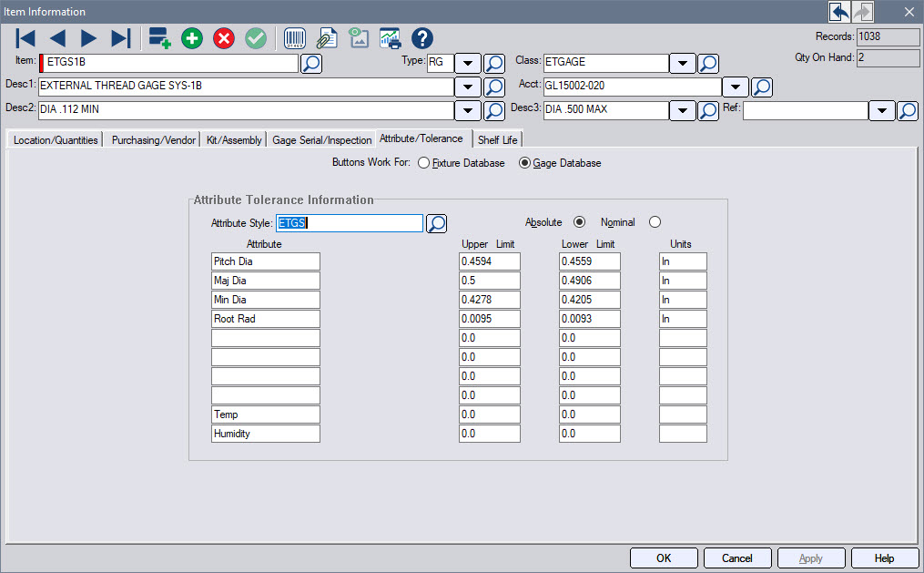Delete the record using the red X icon
This screenshot has height=573, width=924.
(223, 37)
